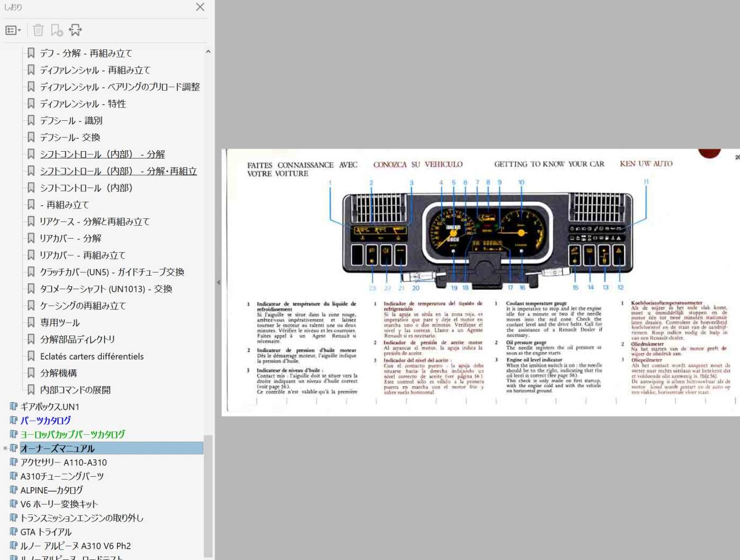The height and width of the screenshot is (560, 740).
Task: Click the delete bookmark trash icon
Action: coord(38,30)
